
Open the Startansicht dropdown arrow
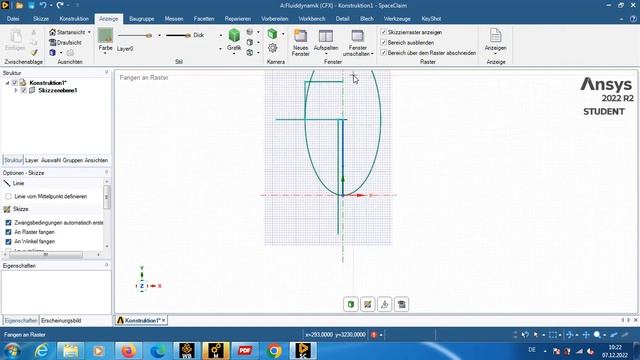click(89, 32)
